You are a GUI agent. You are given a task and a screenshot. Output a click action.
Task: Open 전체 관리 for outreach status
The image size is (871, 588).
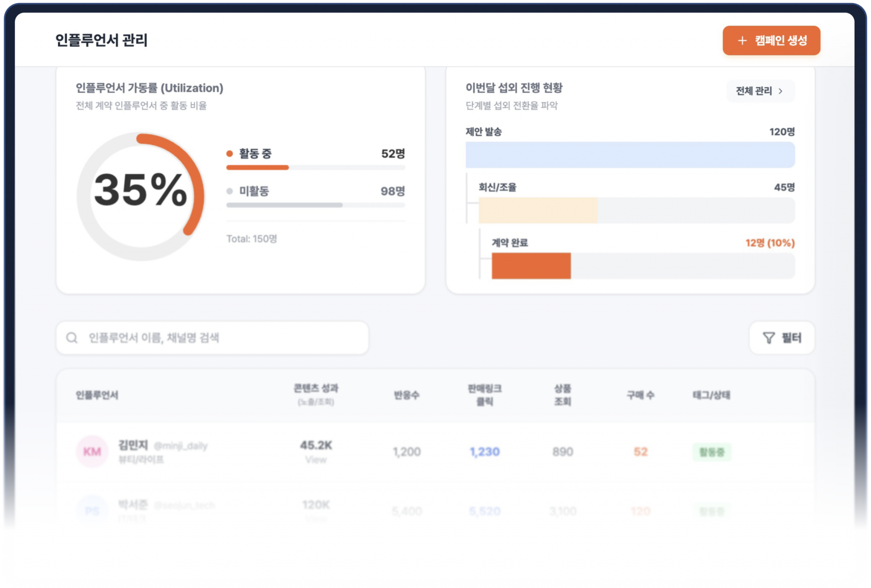pos(754,91)
